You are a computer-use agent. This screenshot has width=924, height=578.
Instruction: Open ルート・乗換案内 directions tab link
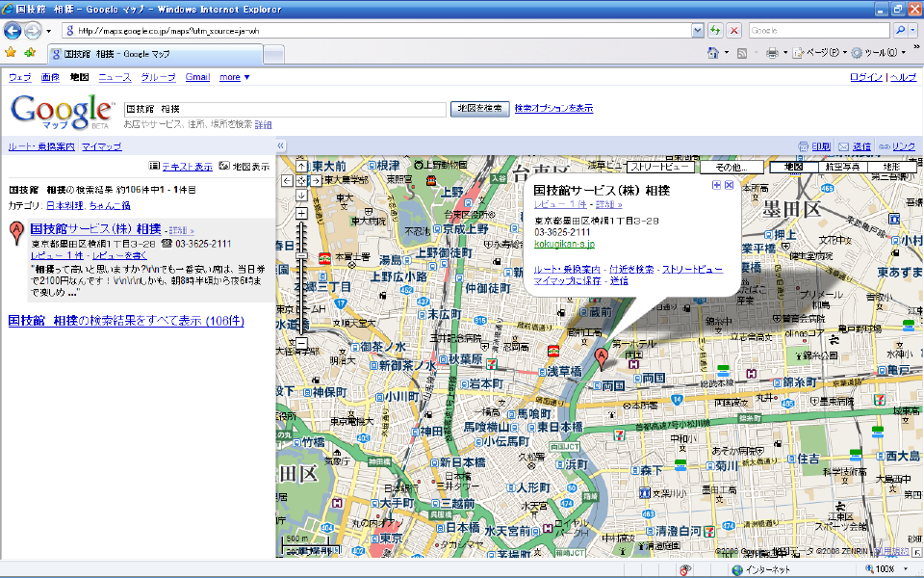point(41,146)
